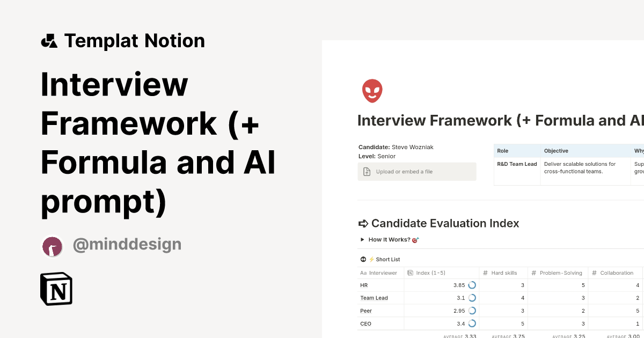Viewport: 644px width, 338px height.
Task: Click the dart emoji after How It Works
Action: click(414, 240)
